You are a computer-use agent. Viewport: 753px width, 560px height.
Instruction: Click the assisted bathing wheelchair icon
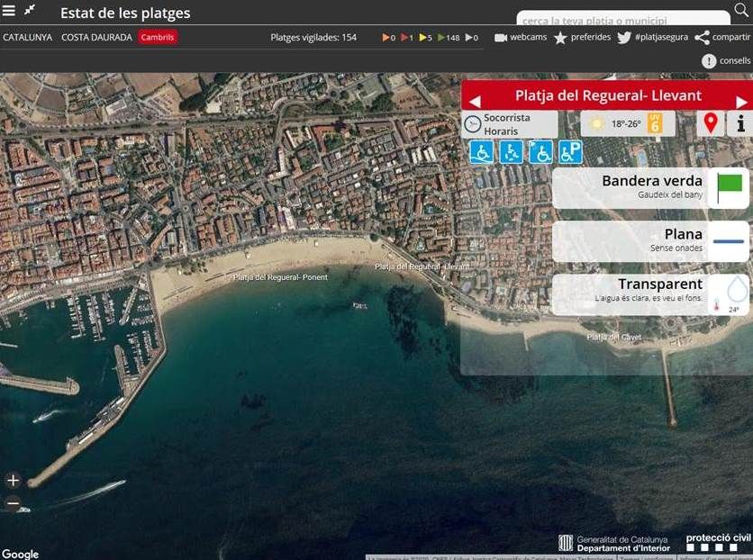511,152
